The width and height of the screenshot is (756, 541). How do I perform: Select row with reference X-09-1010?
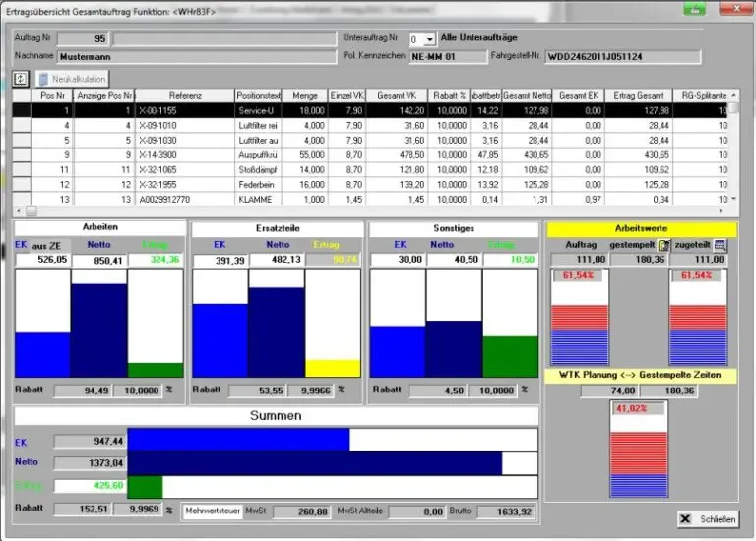376,125
